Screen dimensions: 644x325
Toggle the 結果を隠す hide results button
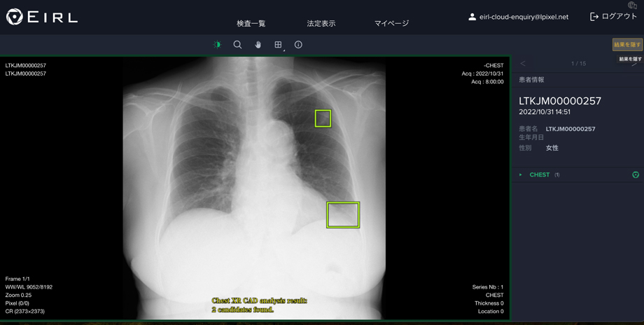(628, 45)
